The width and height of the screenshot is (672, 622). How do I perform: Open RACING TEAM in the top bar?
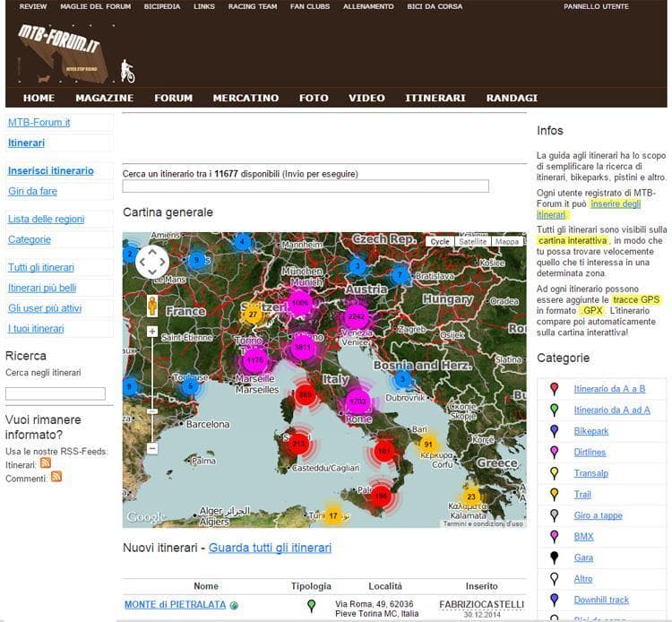253,6
